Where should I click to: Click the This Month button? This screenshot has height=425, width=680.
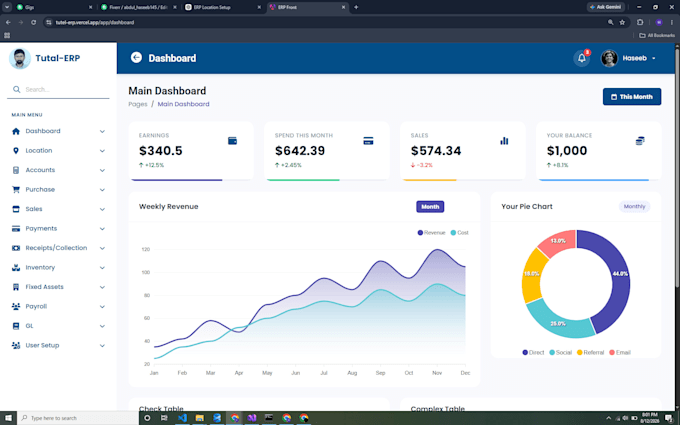coord(632,97)
